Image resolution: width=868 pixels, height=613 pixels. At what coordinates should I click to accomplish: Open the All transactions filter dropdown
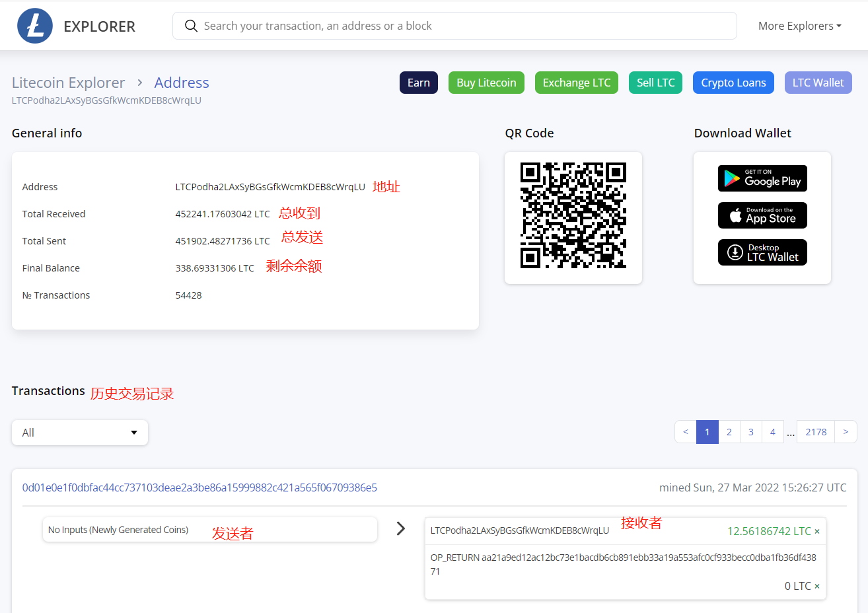pyautogui.click(x=80, y=433)
